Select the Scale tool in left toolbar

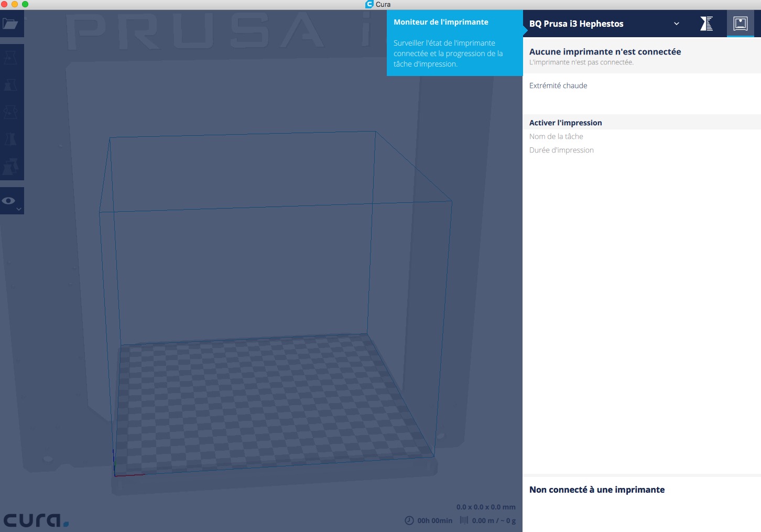click(x=10, y=85)
